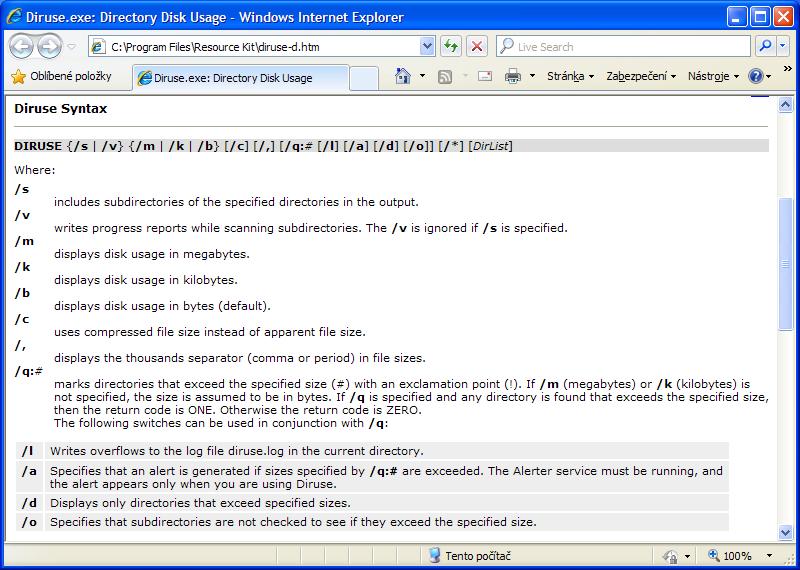Image resolution: width=800 pixels, height=570 pixels.
Task: Click text 'displays disk usage in megabytes.'
Action: [x=152, y=254]
